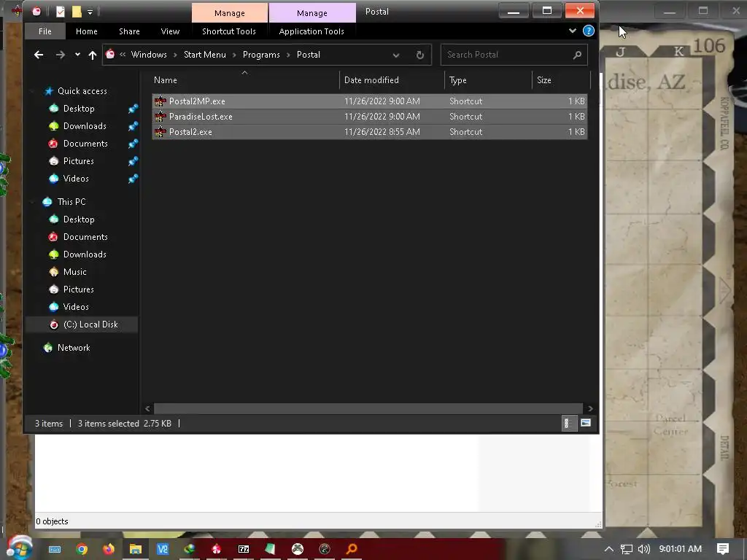Select Network in navigation pane
Viewport: 747px width, 560px height.
[x=74, y=348]
